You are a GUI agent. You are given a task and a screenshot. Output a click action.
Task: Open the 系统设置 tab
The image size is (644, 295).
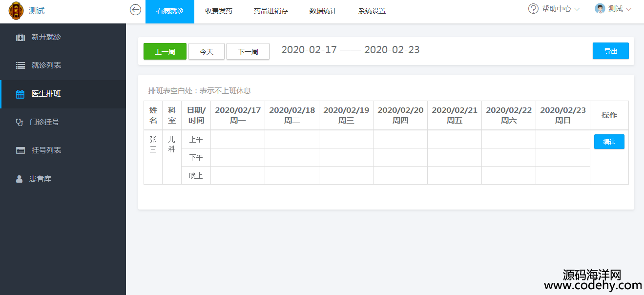372,12
